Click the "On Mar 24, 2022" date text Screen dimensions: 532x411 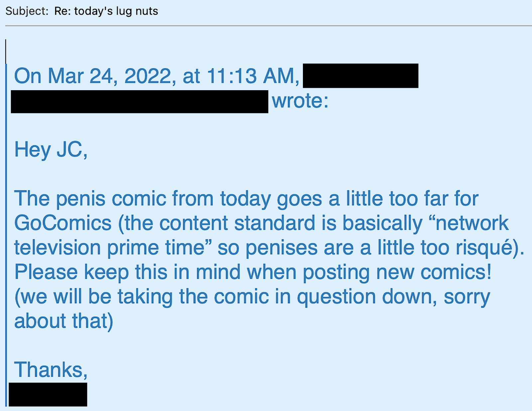click(92, 76)
